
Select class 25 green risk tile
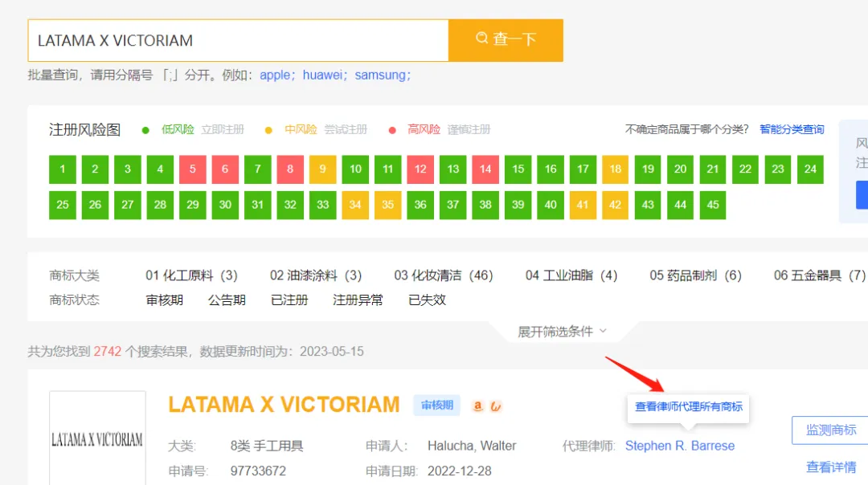pyautogui.click(x=63, y=206)
